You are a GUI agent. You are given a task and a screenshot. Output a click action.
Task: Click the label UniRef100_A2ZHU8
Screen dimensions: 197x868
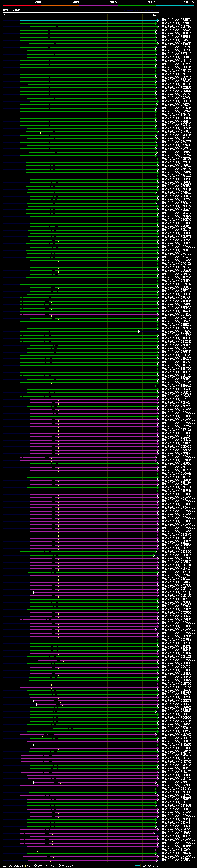pos(177,88)
